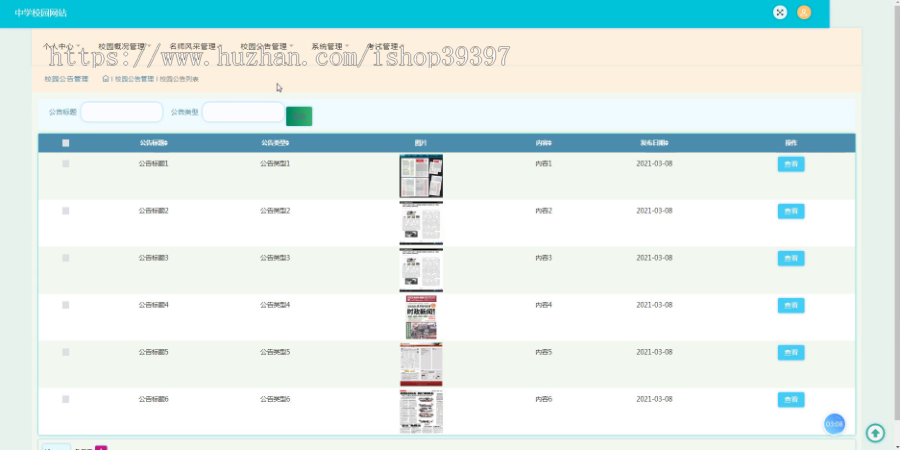Select the cell 公告标题1
The height and width of the screenshot is (450, 900).
[x=154, y=164]
